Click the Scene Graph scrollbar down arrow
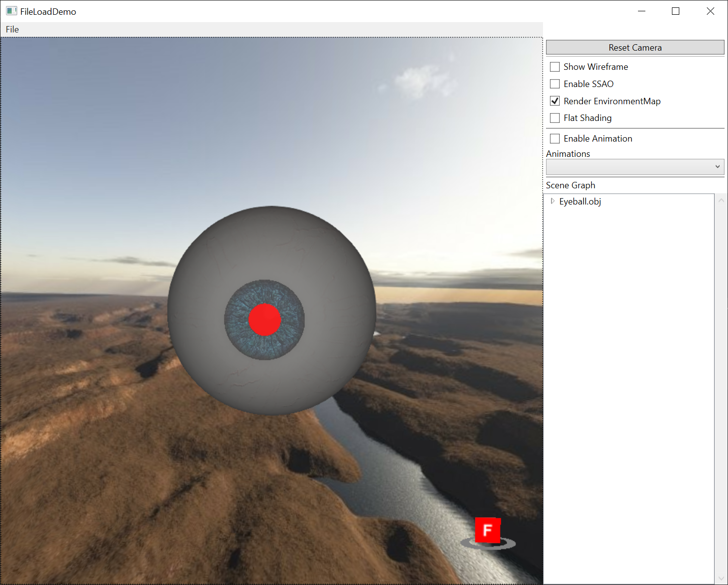 tap(721, 579)
